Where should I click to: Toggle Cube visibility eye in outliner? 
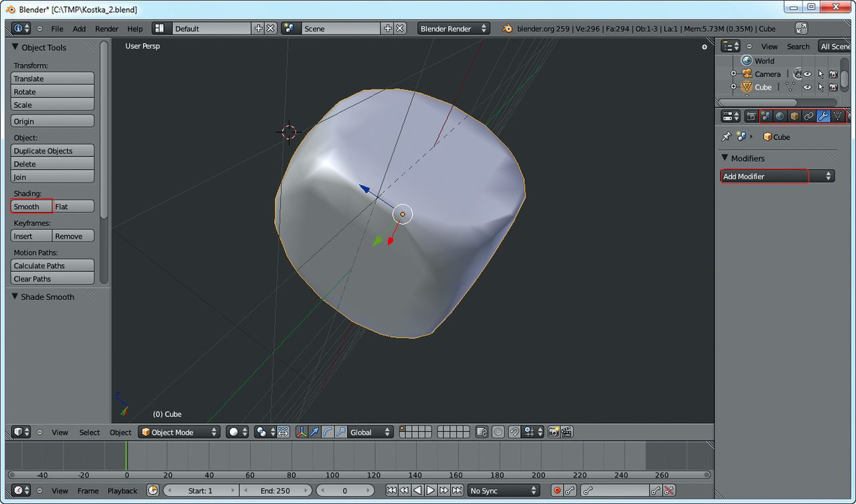(x=807, y=87)
